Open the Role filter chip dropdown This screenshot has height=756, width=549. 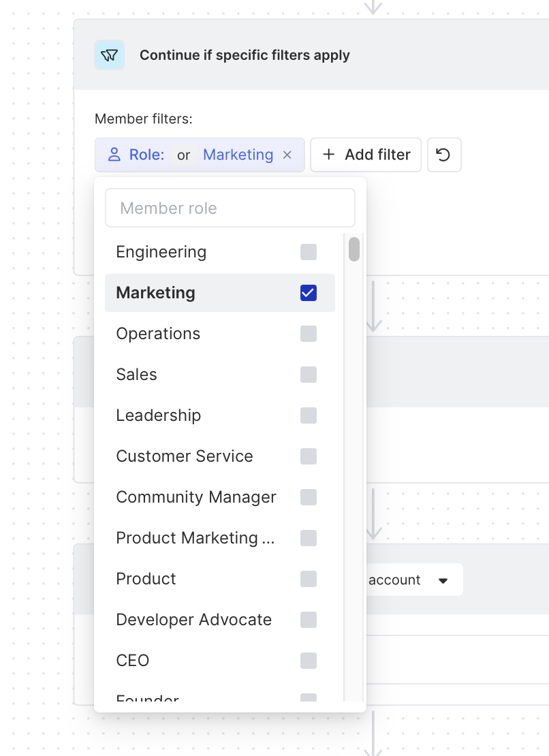click(146, 155)
